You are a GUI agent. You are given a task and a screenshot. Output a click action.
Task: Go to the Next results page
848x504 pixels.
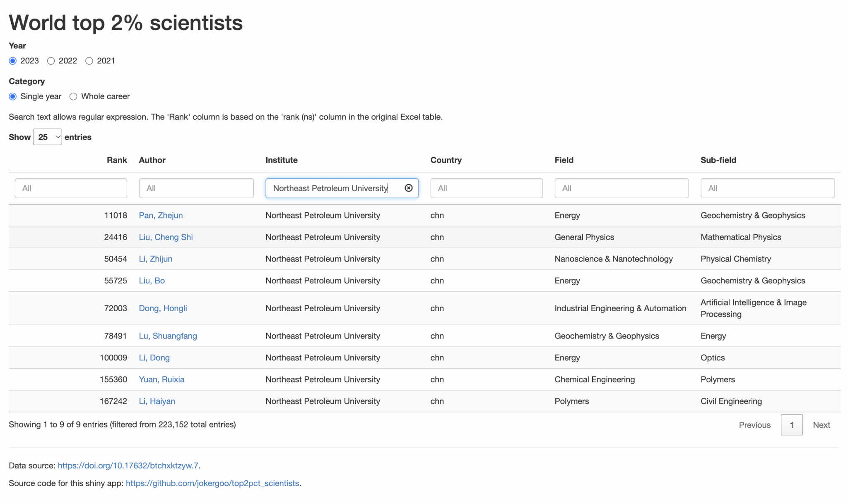point(821,425)
